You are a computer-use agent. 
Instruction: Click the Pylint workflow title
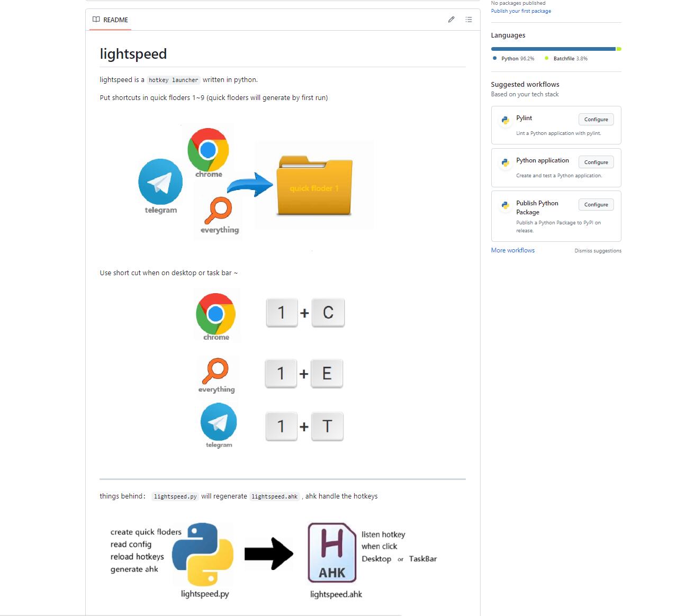click(x=524, y=118)
